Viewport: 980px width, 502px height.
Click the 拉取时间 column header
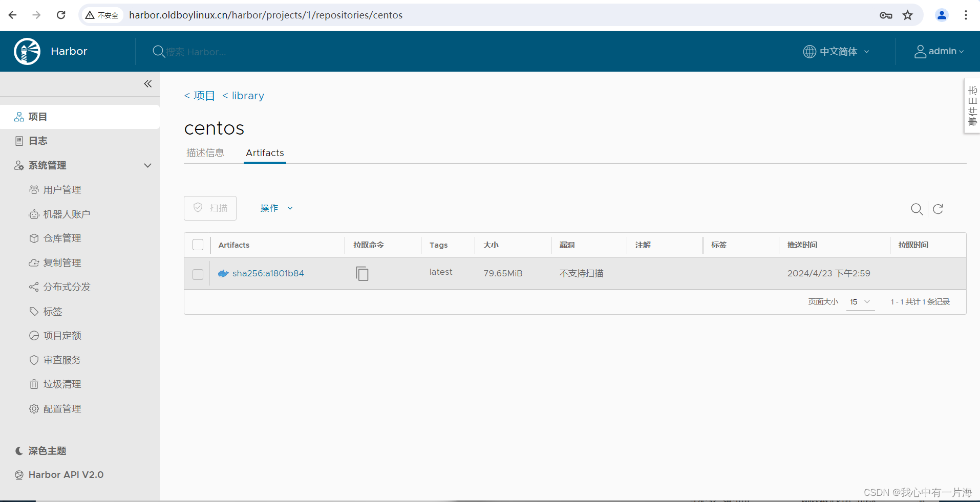click(x=913, y=245)
